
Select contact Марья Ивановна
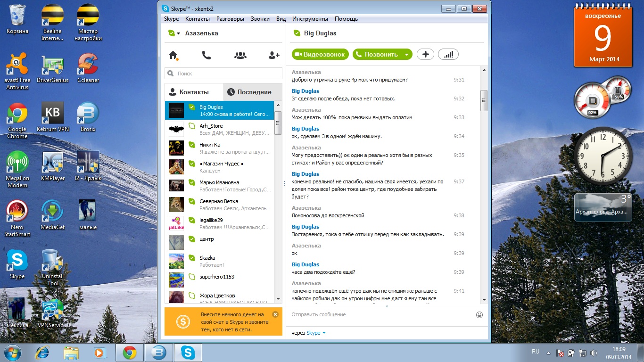[x=219, y=186]
